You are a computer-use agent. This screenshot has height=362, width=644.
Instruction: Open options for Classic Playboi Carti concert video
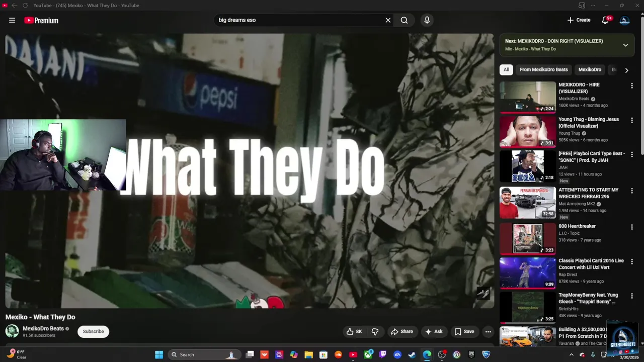[632, 261]
